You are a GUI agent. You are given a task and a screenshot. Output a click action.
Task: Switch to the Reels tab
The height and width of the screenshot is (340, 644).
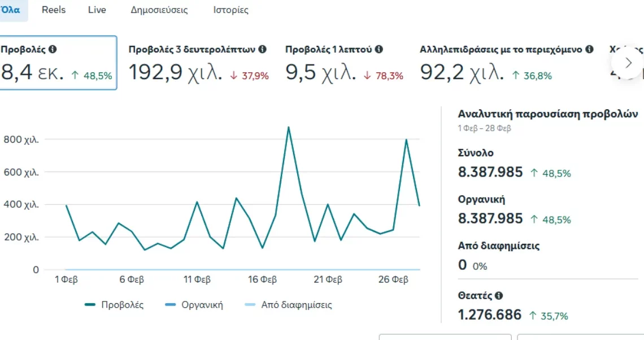54,10
